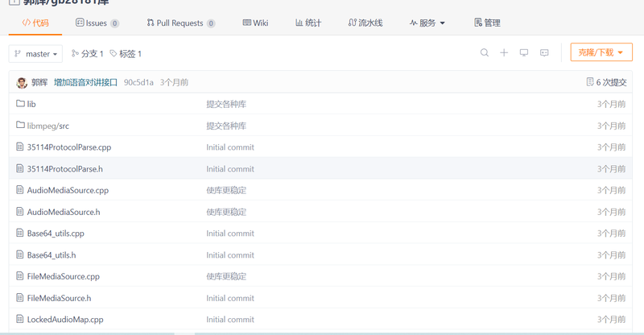
Task: Open commit hash 90c5d1a
Action: tap(138, 83)
